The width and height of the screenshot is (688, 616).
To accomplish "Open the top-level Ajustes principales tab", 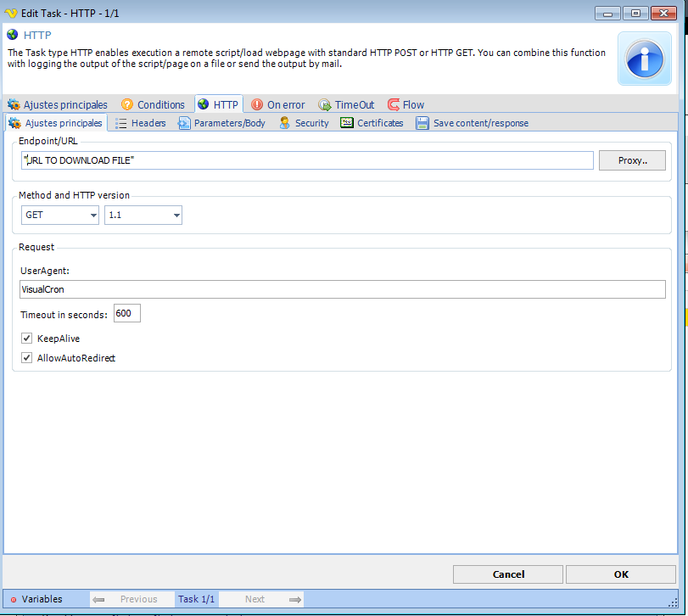I will pyautogui.click(x=59, y=105).
